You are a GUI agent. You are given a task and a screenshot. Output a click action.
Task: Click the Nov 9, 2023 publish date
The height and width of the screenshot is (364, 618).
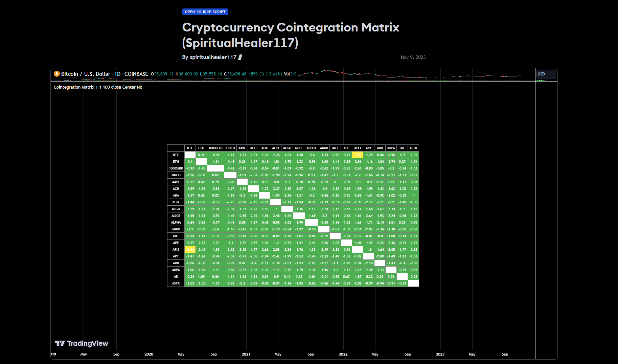pos(413,57)
